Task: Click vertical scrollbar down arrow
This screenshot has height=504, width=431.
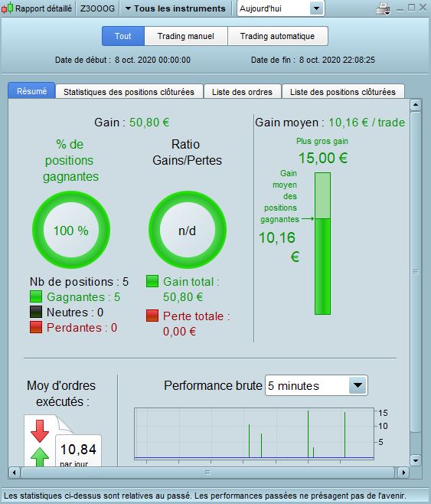Action: [416, 460]
